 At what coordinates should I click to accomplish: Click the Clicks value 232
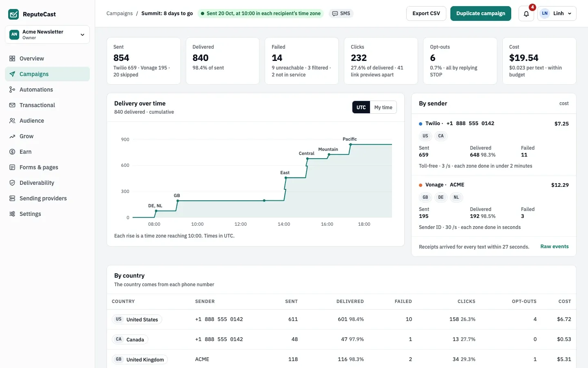(x=359, y=58)
